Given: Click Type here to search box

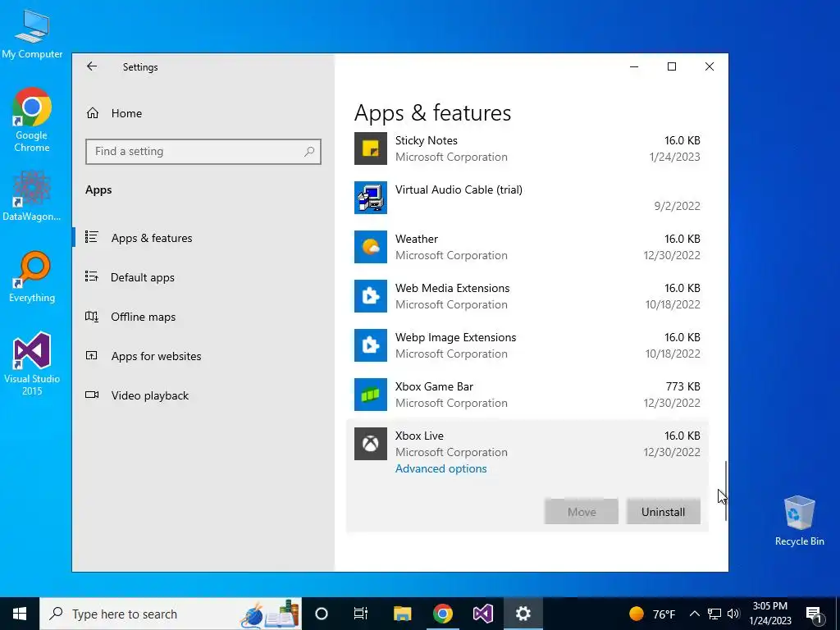Looking at the screenshot, I should tap(171, 614).
